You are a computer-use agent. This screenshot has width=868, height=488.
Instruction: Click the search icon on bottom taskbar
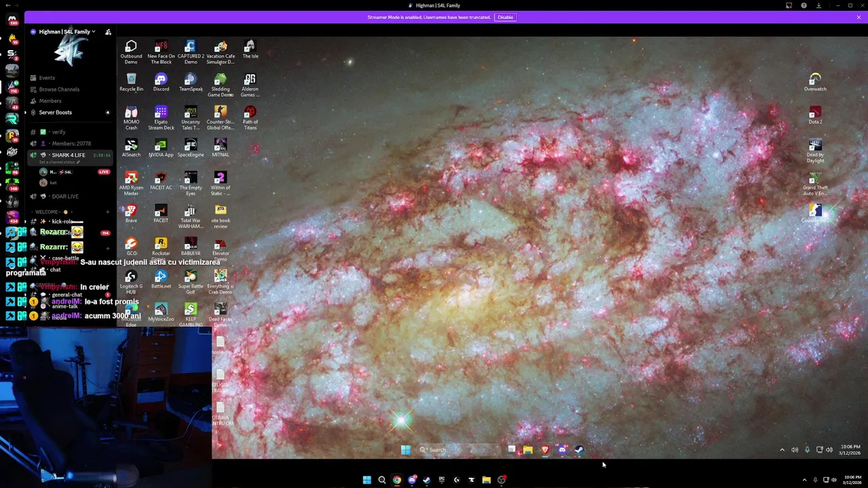click(382, 480)
